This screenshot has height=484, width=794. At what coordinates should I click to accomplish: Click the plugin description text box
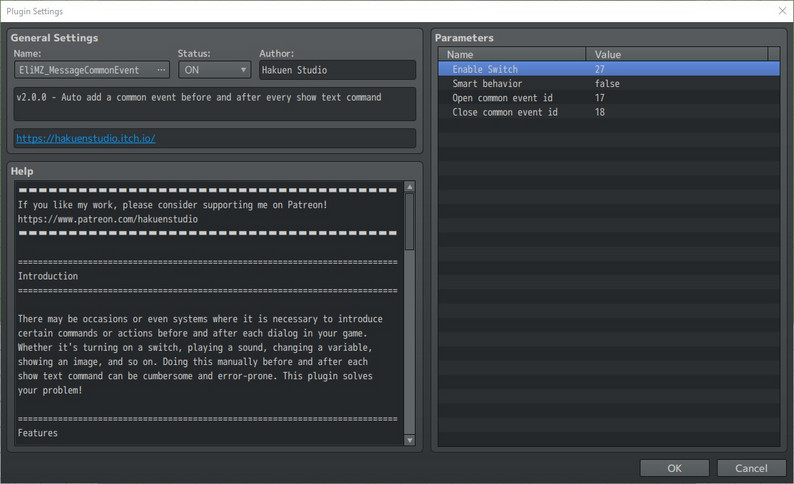click(215, 104)
